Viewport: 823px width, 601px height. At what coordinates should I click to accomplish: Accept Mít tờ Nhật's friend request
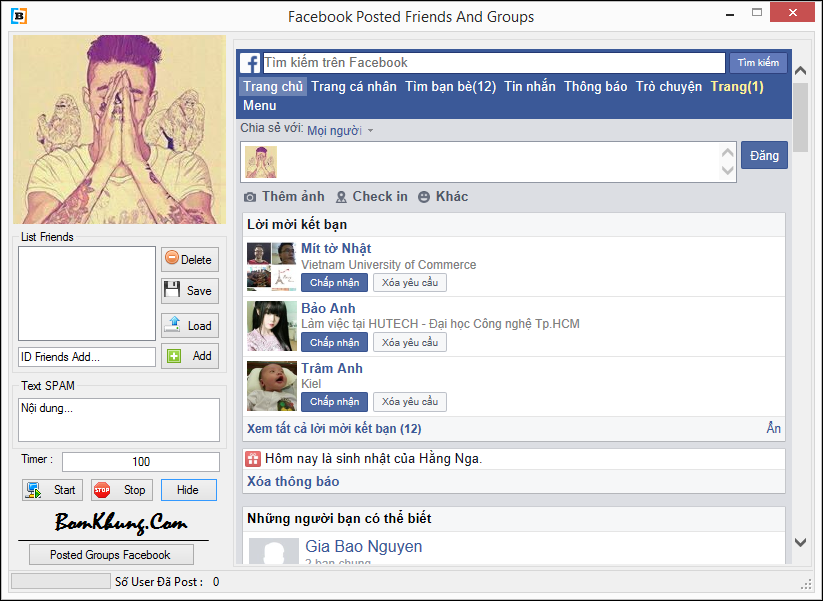(x=334, y=282)
